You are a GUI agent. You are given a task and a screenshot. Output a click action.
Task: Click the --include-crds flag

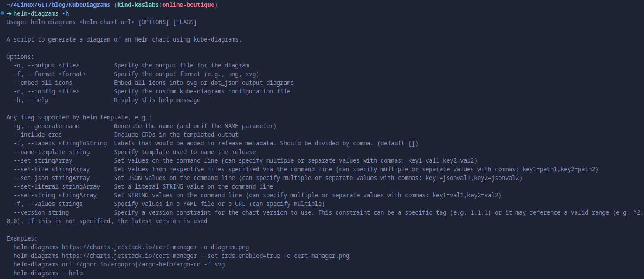(38, 135)
